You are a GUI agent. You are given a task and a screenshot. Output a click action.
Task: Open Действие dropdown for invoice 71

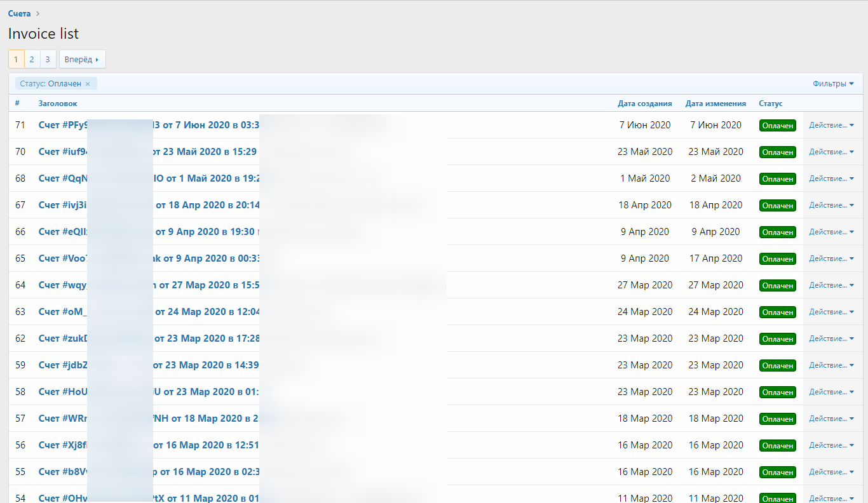(x=831, y=126)
